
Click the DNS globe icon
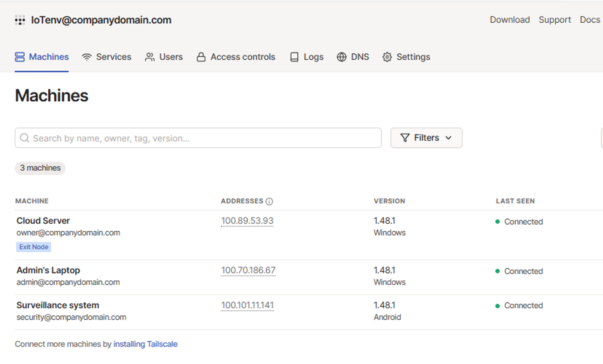341,57
